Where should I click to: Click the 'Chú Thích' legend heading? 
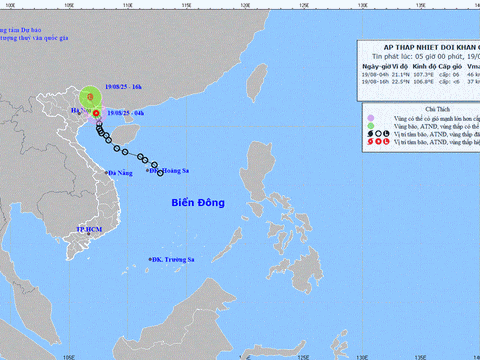coord(438,109)
